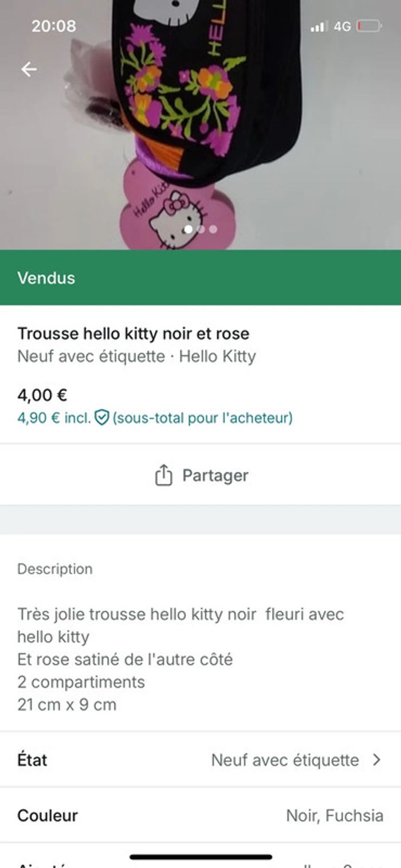Tap the buyer protection shield icon

point(101,418)
